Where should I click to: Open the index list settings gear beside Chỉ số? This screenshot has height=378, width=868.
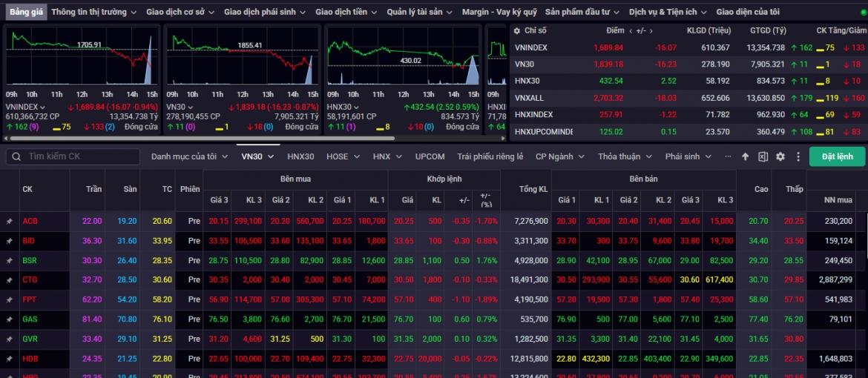[x=517, y=31]
